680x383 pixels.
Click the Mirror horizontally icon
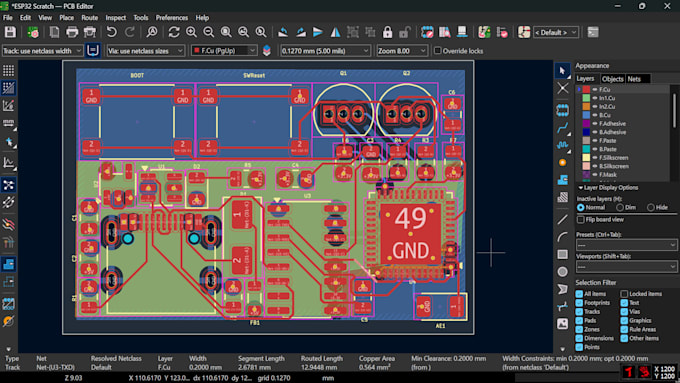click(335, 32)
